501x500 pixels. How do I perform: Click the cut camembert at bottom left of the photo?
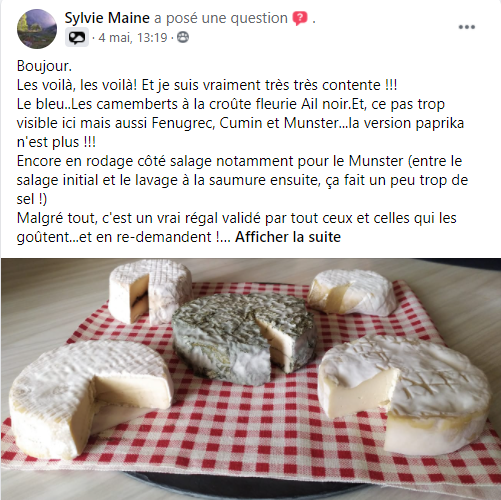tap(91, 397)
